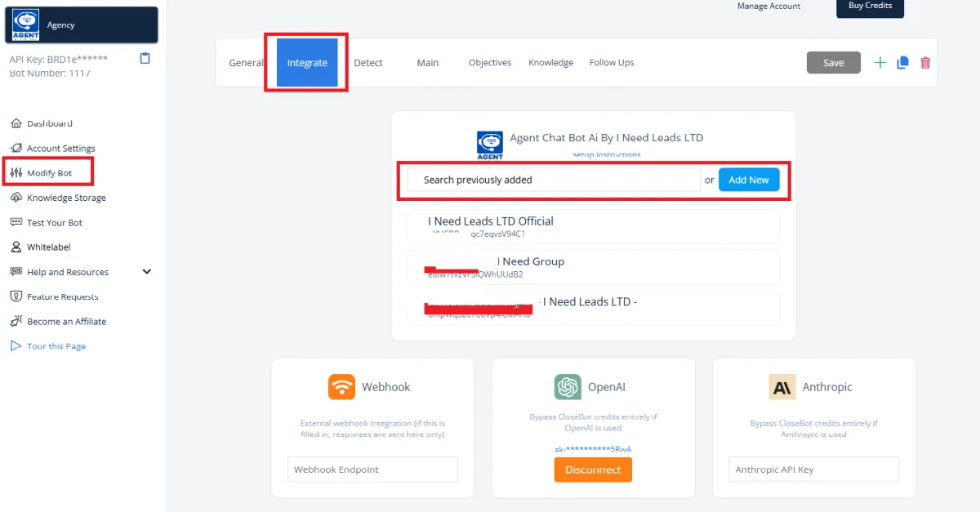Image resolution: width=980 pixels, height=512 pixels.
Task: Click the Save button
Action: [834, 63]
